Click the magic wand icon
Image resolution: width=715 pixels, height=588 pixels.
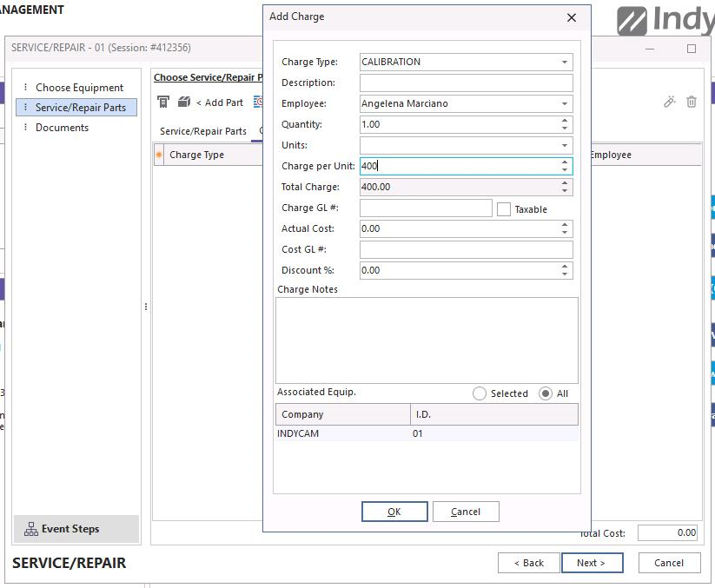(x=669, y=102)
